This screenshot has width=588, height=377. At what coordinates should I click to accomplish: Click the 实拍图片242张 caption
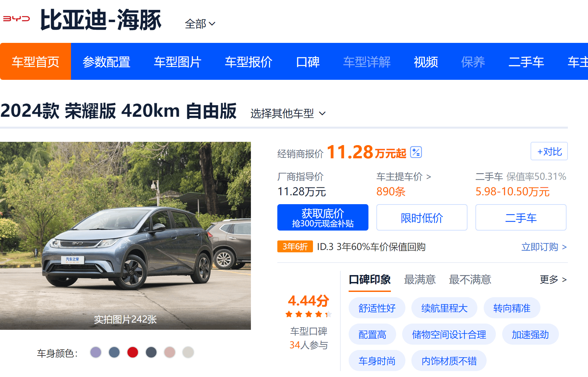[x=125, y=319]
